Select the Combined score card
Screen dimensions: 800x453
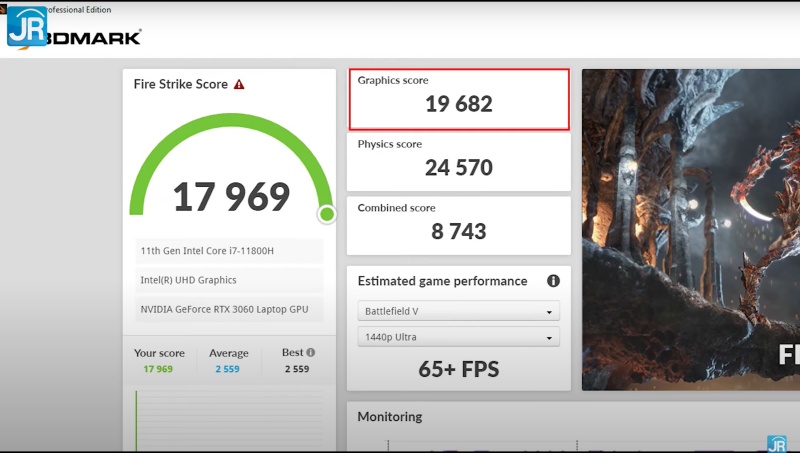click(x=459, y=225)
